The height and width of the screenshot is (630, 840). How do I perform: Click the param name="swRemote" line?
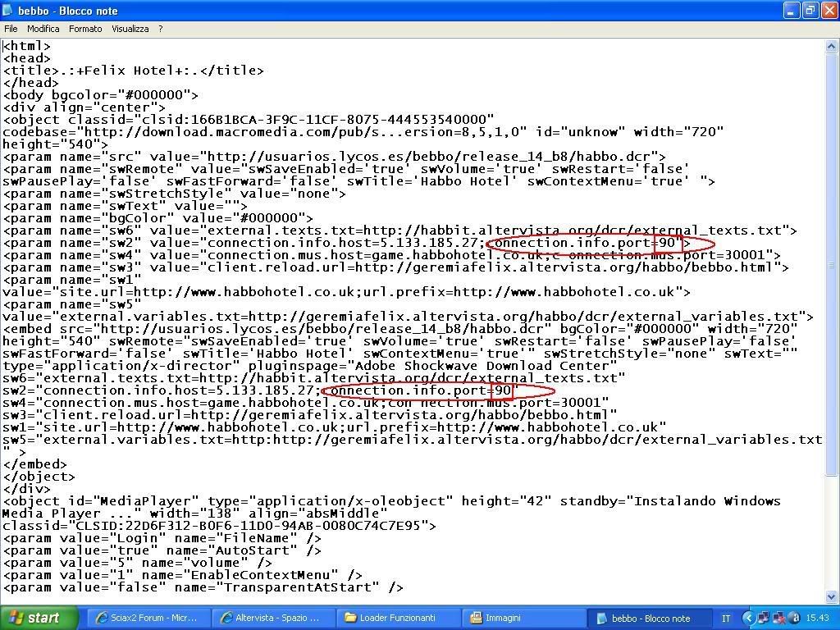coord(347,169)
